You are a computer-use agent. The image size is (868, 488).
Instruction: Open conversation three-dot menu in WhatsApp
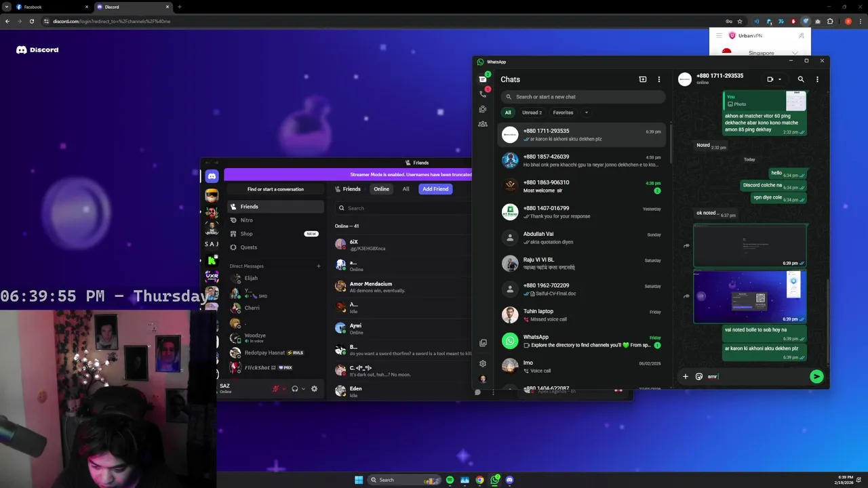click(817, 79)
